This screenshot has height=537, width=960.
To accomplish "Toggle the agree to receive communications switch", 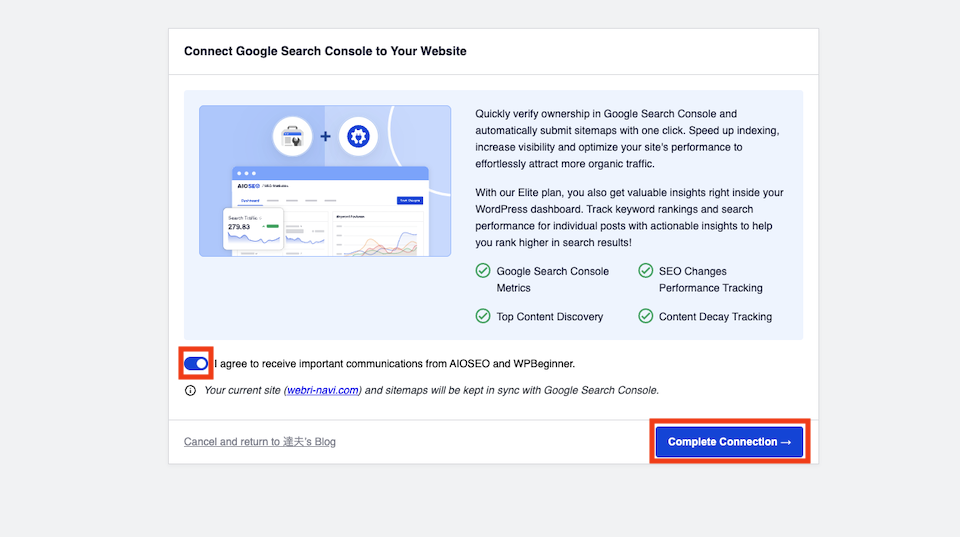I will pyautogui.click(x=196, y=364).
